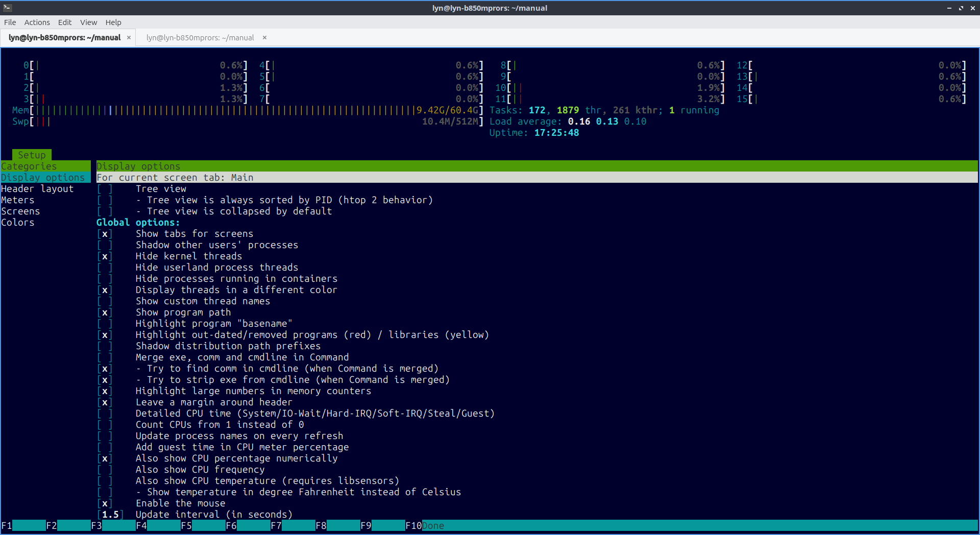This screenshot has height=535, width=980.
Task: Switch to the second terminal tab
Action: pyautogui.click(x=200, y=38)
